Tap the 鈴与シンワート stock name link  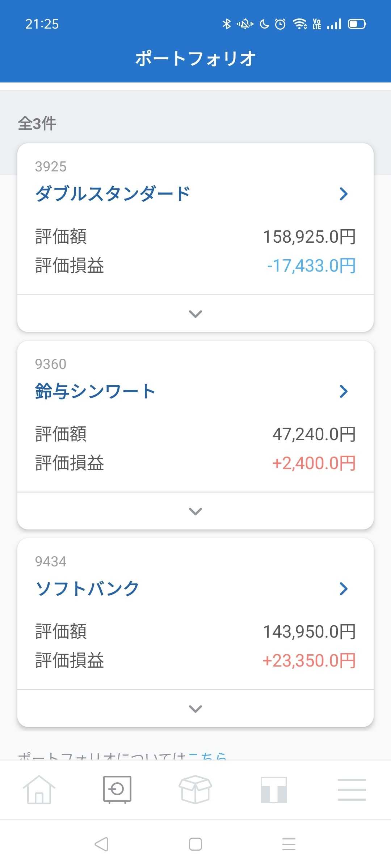pos(95,391)
